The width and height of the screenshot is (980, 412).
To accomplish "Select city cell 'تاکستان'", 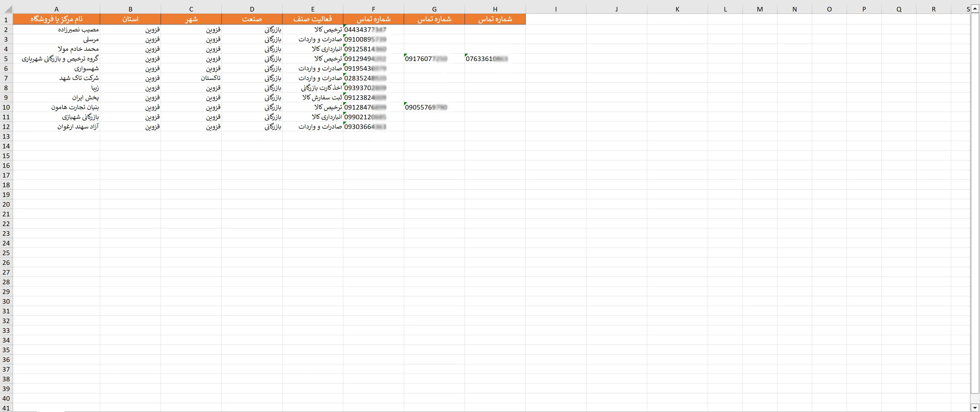I will point(191,78).
